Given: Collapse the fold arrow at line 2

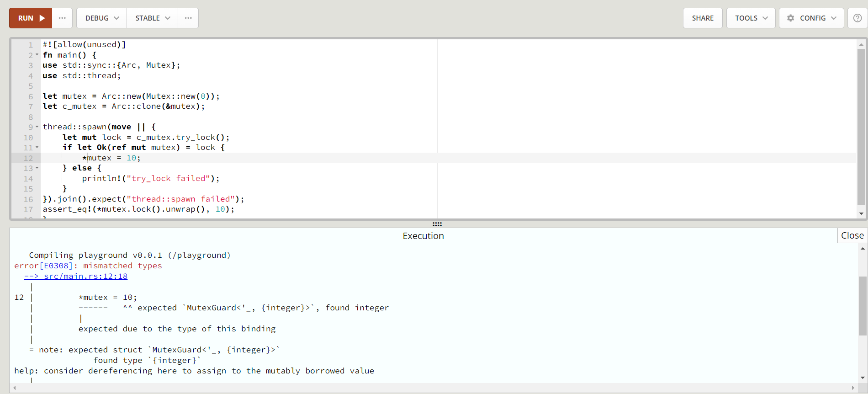Looking at the screenshot, I should (37, 55).
